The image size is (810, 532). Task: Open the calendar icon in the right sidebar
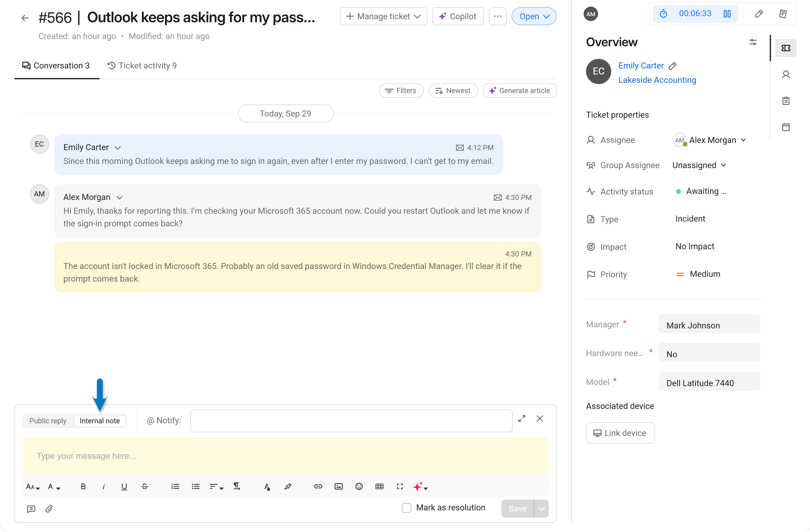(x=786, y=127)
